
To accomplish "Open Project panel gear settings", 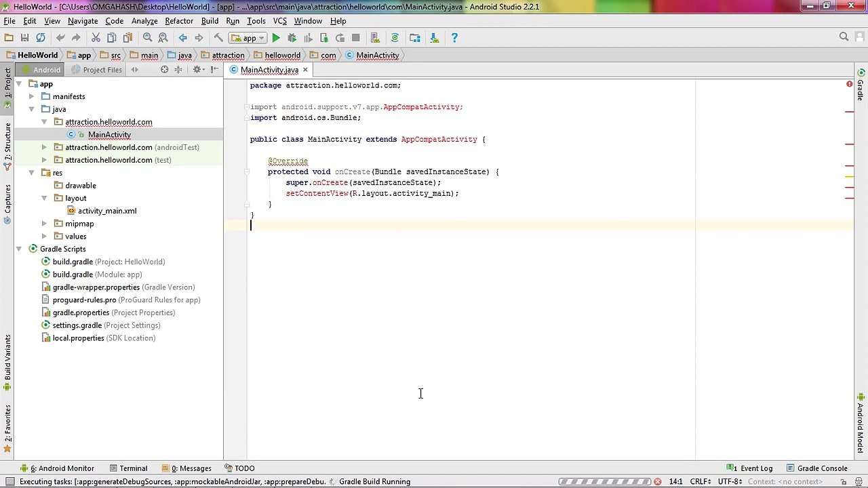I will [197, 70].
